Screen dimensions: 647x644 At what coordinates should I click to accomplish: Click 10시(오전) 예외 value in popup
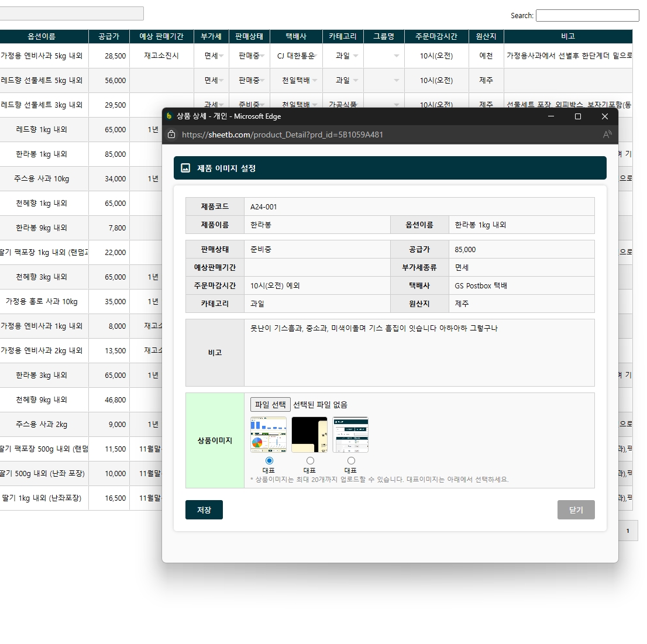[275, 285]
